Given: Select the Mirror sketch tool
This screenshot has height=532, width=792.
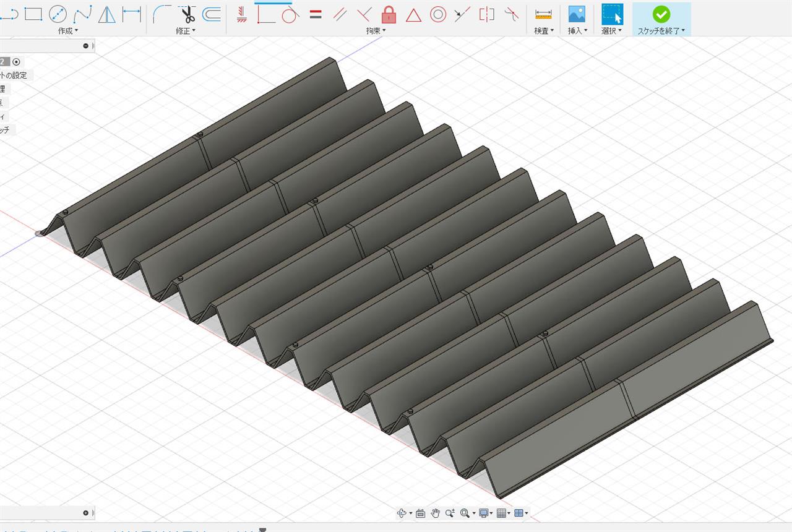Looking at the screenshot, I should pos(107,14).
